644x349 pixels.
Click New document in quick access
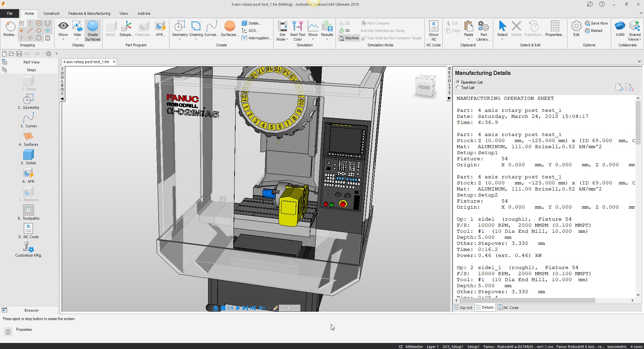[x=4, y=54]
